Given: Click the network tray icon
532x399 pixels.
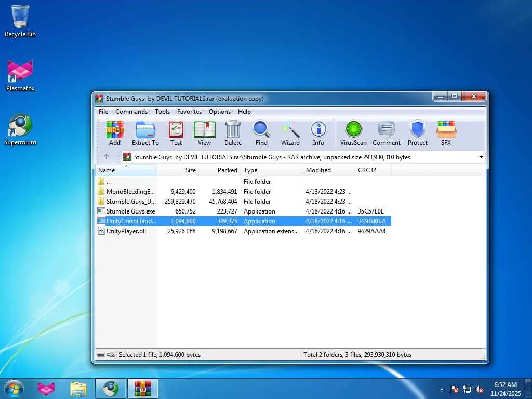Looking at the screenshot, I should pos(467,389).
